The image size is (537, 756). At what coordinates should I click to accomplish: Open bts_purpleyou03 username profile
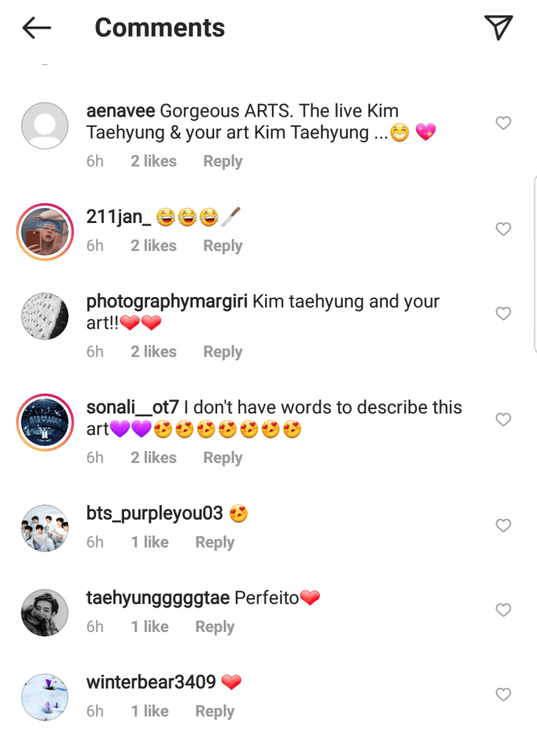tap(154, 513)
